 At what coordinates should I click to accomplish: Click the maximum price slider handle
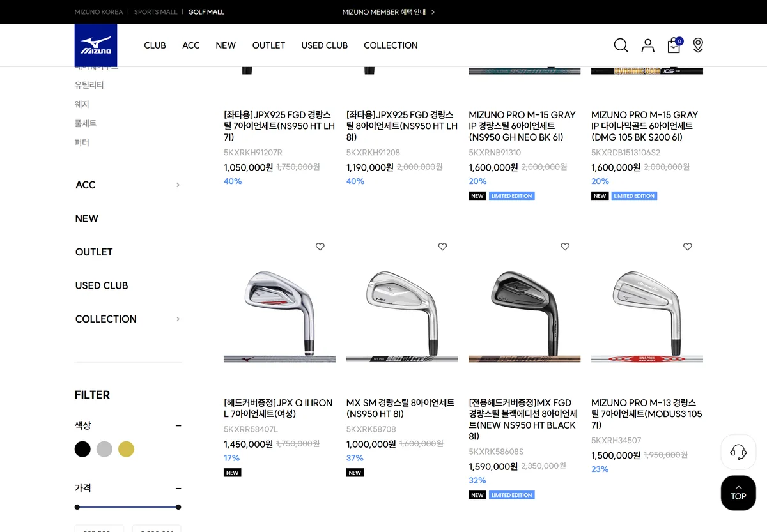point(178,507)
